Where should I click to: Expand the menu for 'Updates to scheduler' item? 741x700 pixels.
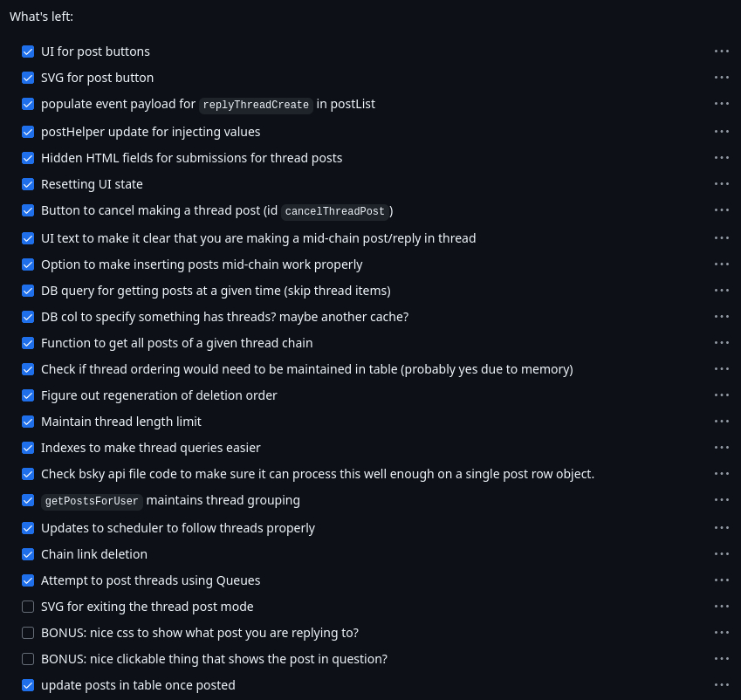[x=721, y=528]
